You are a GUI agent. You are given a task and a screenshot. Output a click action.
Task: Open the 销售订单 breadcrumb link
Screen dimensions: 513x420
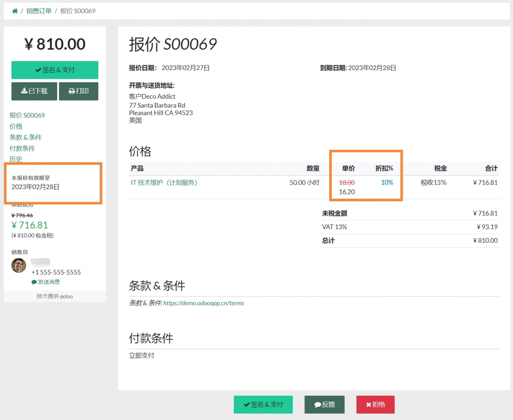[38, 11]
